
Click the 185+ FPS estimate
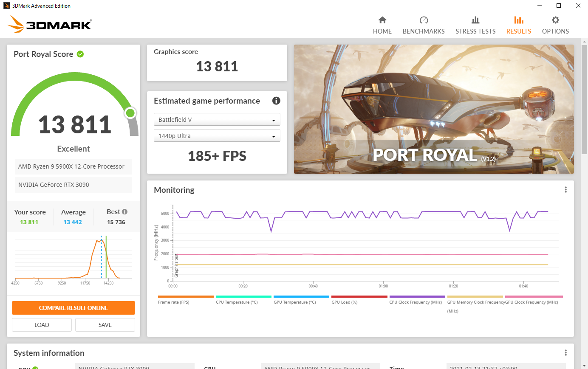coord(217,156)
